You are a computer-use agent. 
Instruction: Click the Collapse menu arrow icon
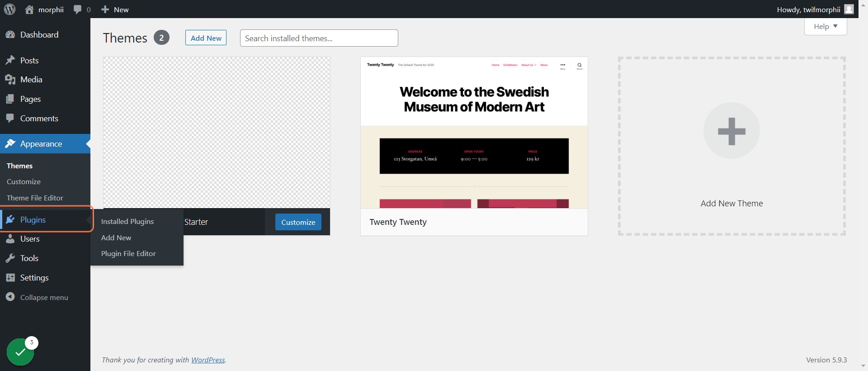[10, 297]
